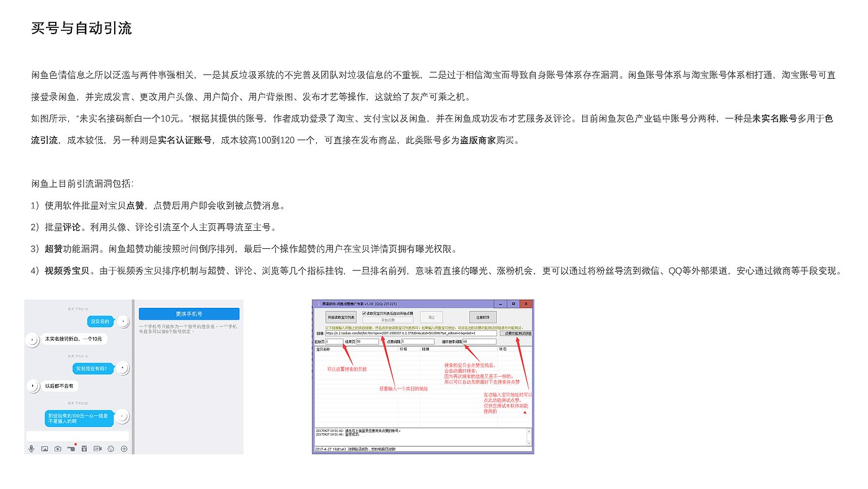Click the 起始页 input field
This screenshot has width=868, height=489.
coord(334,341)
